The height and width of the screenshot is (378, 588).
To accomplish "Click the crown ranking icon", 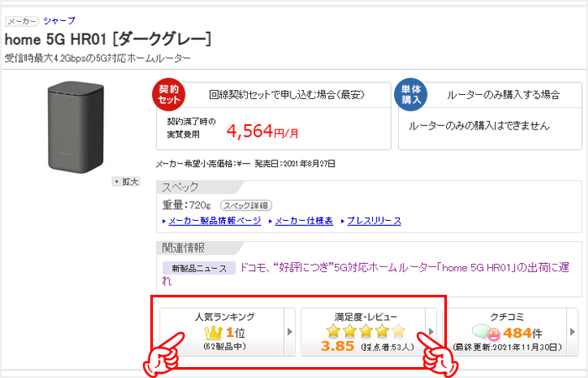I will (213, 333).
